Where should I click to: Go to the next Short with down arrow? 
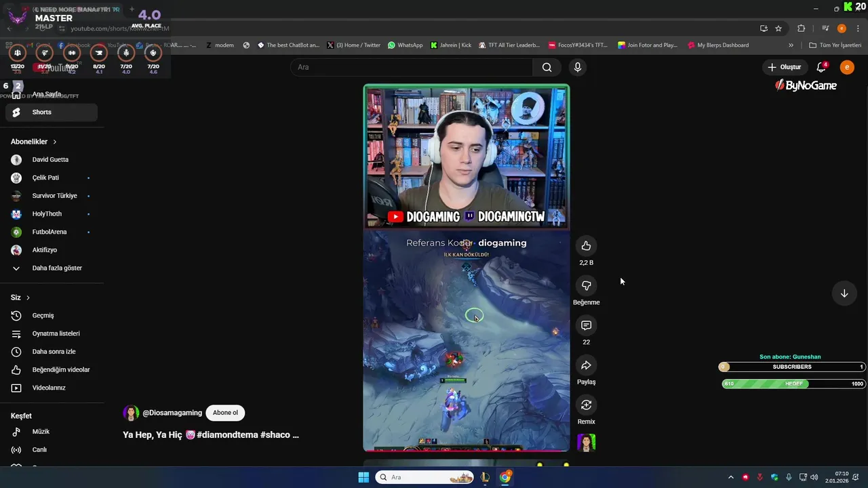[844, 293]
